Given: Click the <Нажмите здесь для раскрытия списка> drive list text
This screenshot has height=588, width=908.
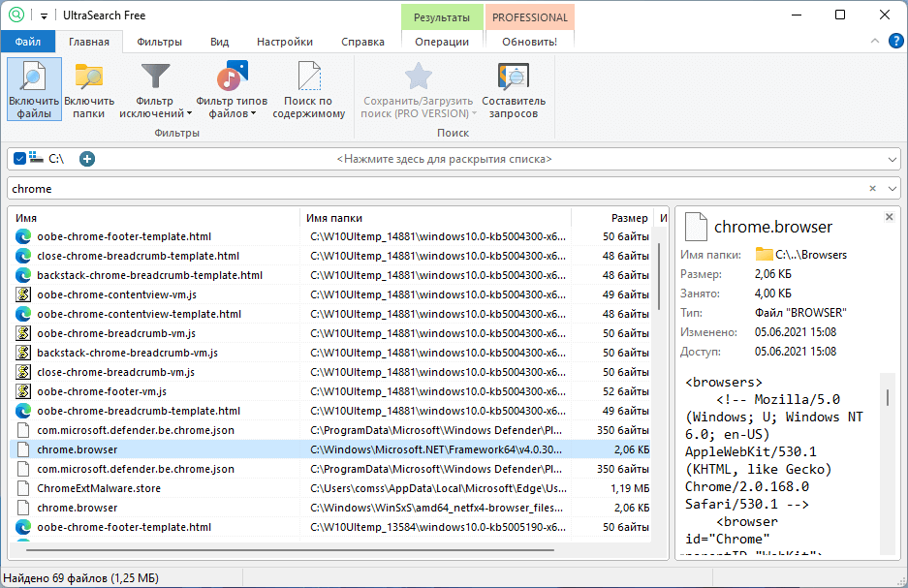Looking at the screenshot, I should click(x=444, y=159).
